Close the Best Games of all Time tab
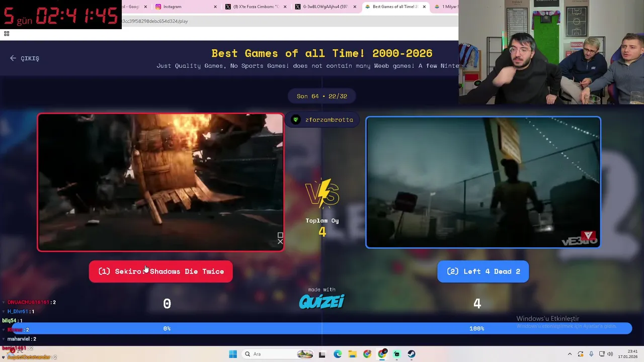 coord(424,7)
